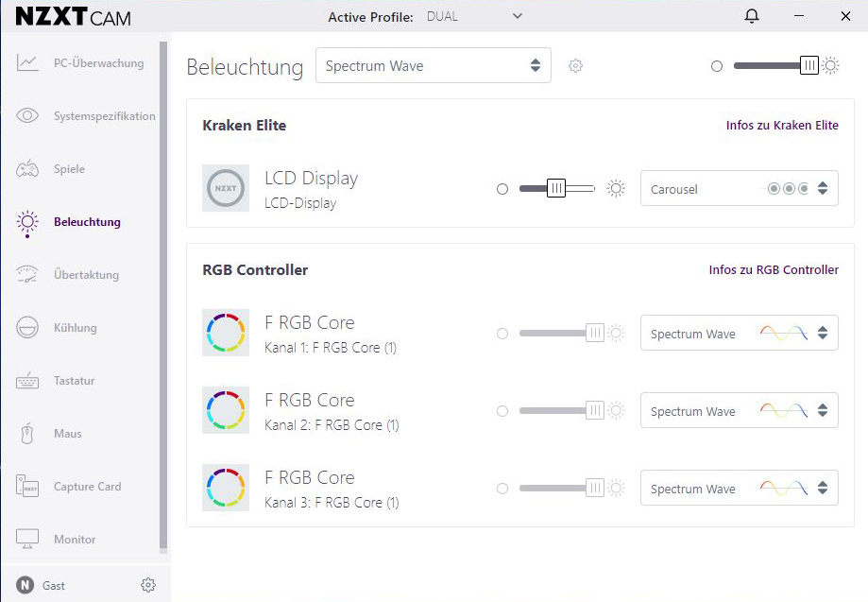Open user settings gear beside Gast
The image size is (868, 602).
click(x=147, y=585)
